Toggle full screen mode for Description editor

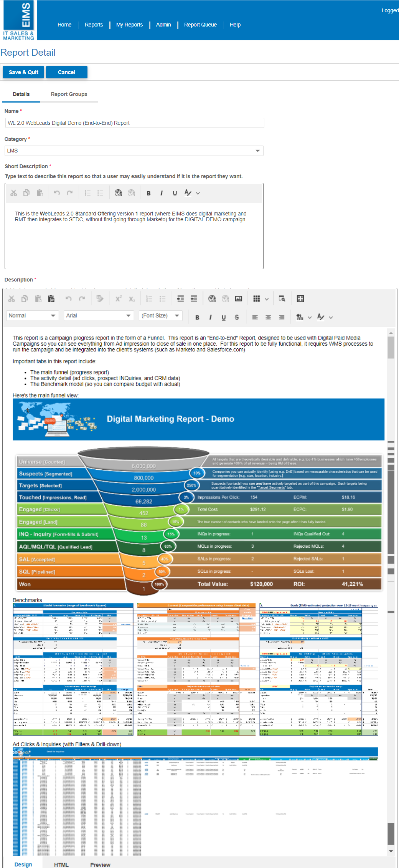pyautogui.click(x=300, y=299)
